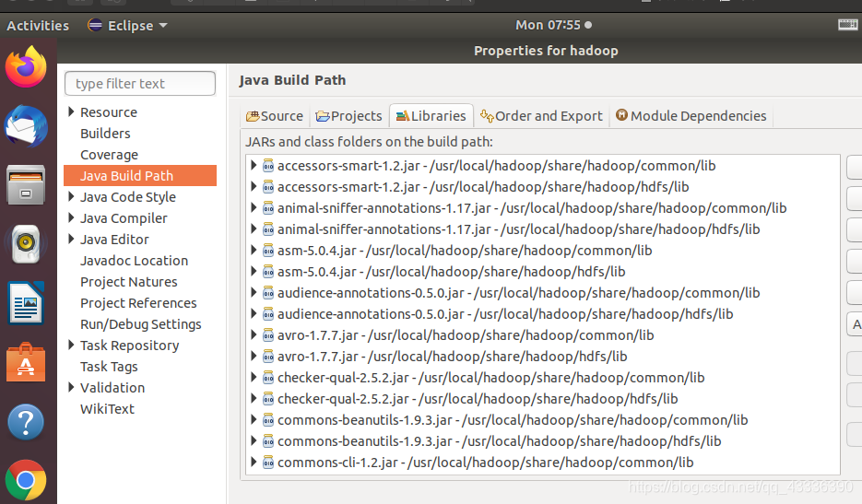Switch to the Projects tab

click(x=349, y=116)
